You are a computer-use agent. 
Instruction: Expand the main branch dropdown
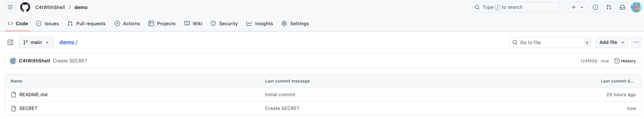coord(36,42)
